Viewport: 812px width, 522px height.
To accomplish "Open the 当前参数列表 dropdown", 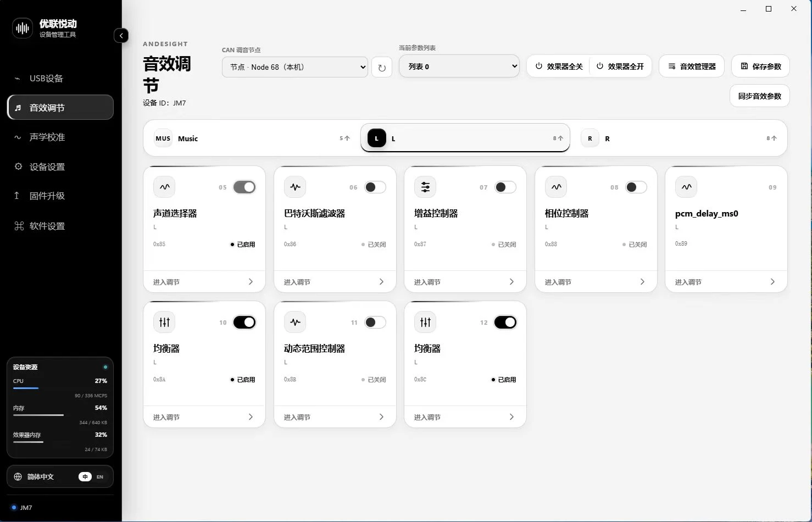I will [x=459, y=66].
